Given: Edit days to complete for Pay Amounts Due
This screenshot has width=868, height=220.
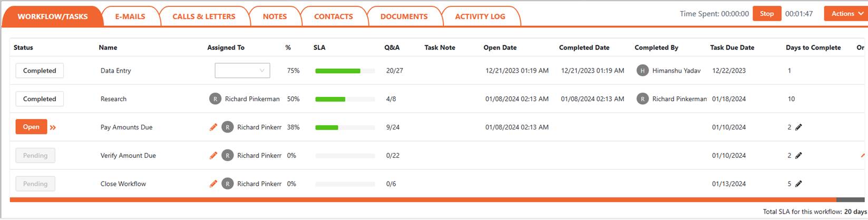Looking at the screenshot, I should (798, 127).
